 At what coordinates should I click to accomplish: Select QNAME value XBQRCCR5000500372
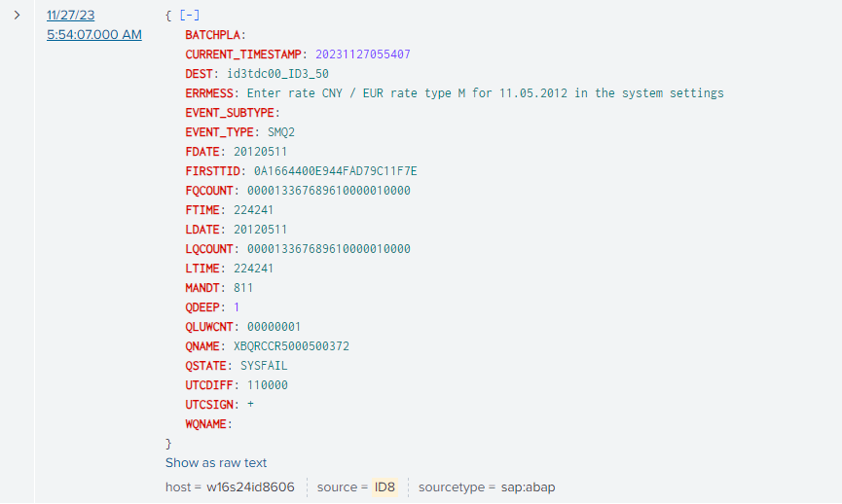coord(291,346)
